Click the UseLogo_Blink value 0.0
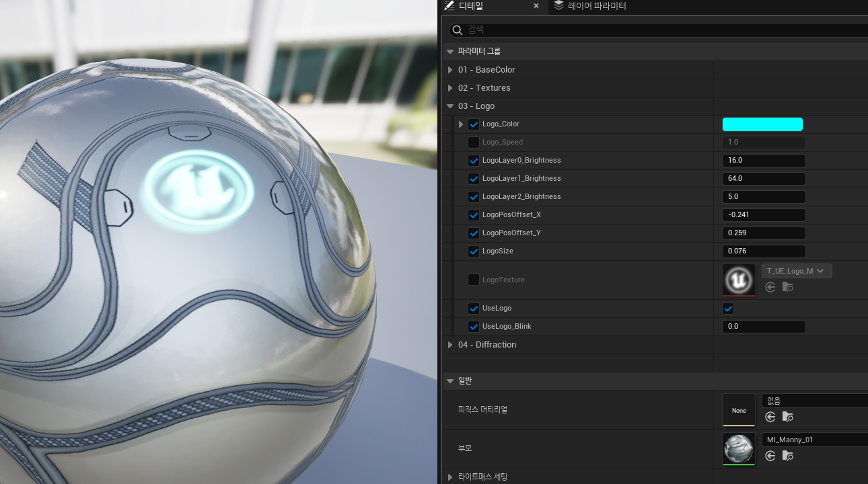Screen dimensions: 868x484 point(764,327)
